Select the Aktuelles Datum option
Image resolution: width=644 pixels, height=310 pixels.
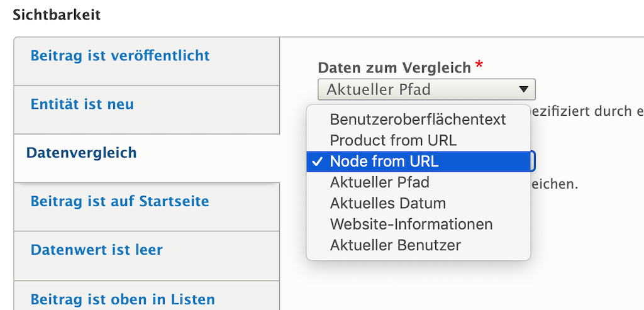pos(387,204)
